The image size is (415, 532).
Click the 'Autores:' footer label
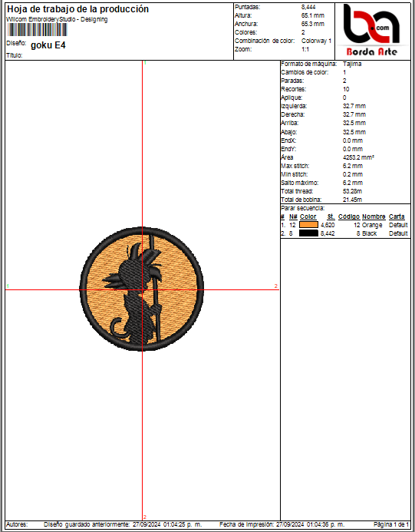pos(17,524)
